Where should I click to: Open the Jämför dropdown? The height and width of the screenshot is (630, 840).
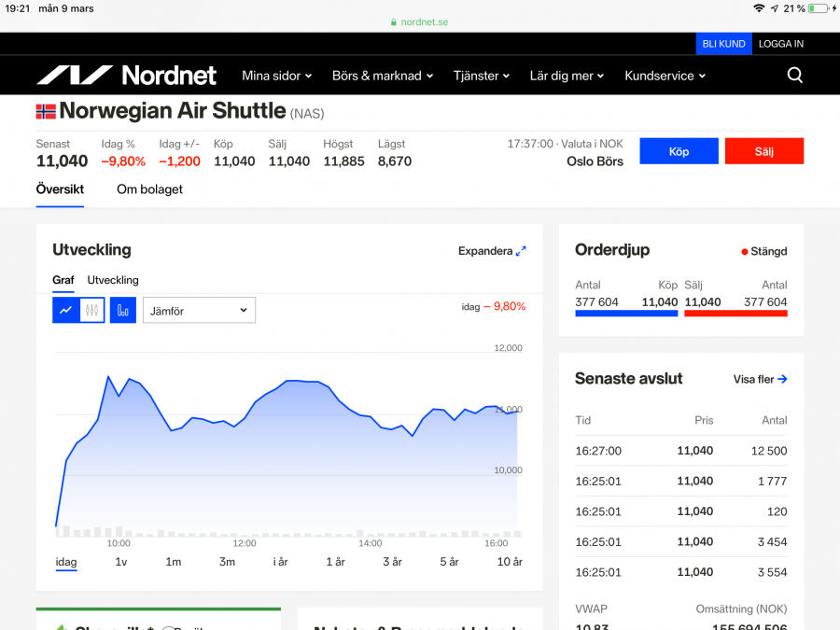click(199, 310)
